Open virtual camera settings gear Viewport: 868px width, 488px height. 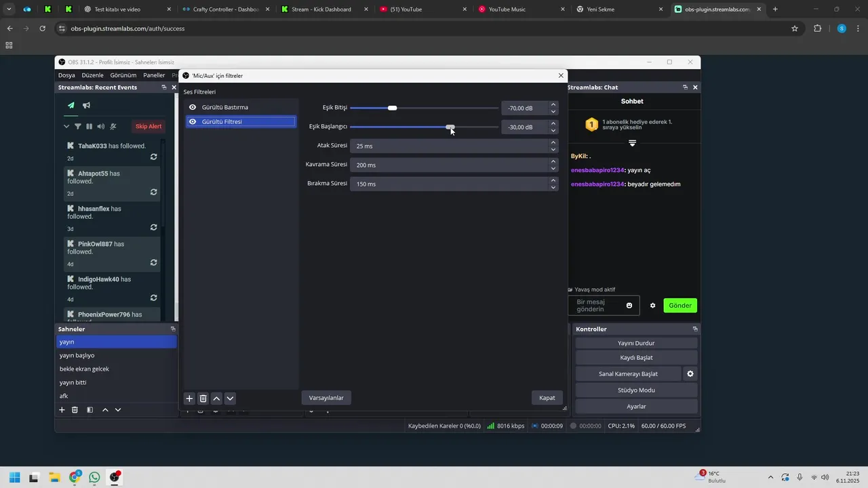[690, 373]
